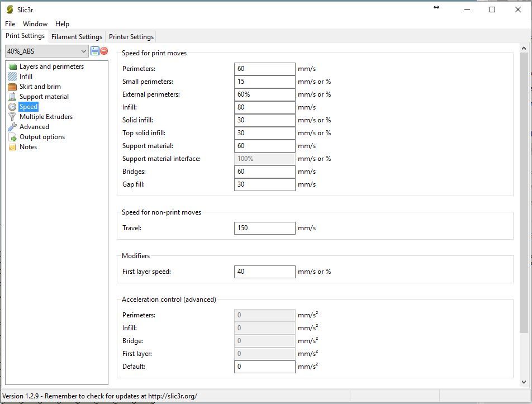Screen dimensions: 532x404
Task: Select the Speed page
Action: (x=28, y=107)
